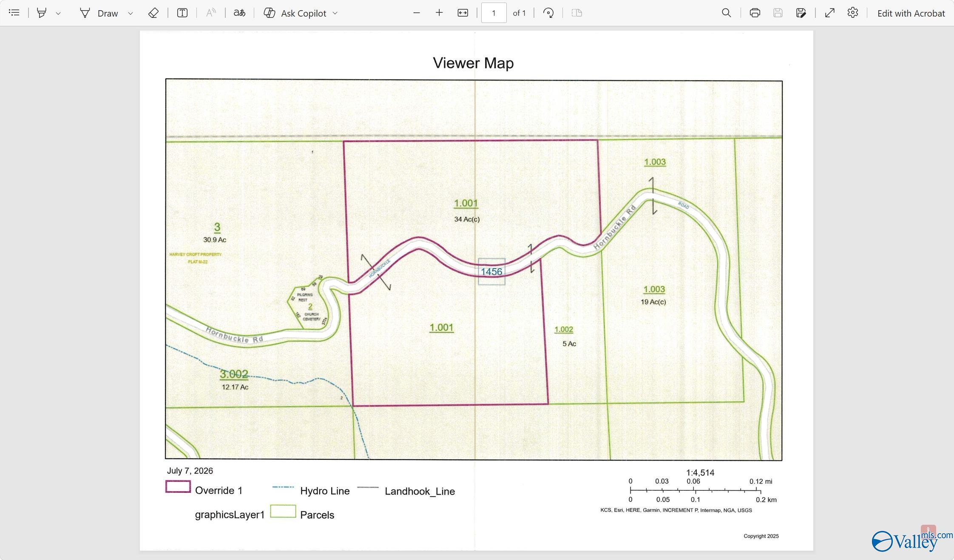The width and height of the screenshot is (954, 560).
Task: Click the Landhook_Line legend label
Action: click(x=420, y=492)
